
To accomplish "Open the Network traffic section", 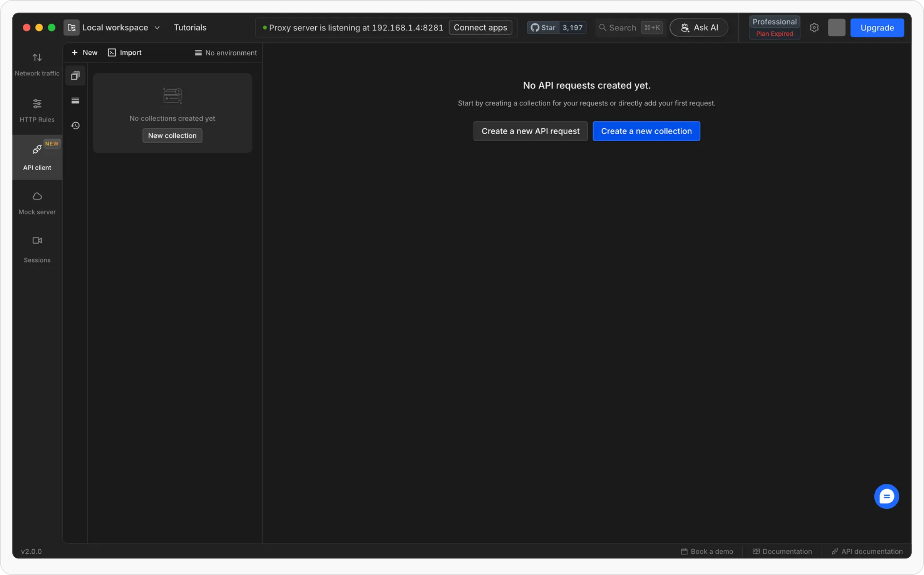I will (37, 64).
